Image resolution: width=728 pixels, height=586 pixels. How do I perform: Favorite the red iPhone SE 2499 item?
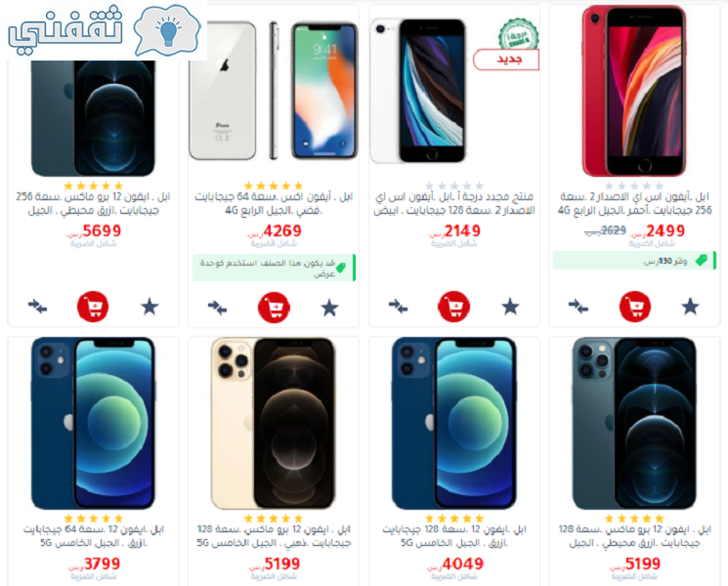click(691, 307)
